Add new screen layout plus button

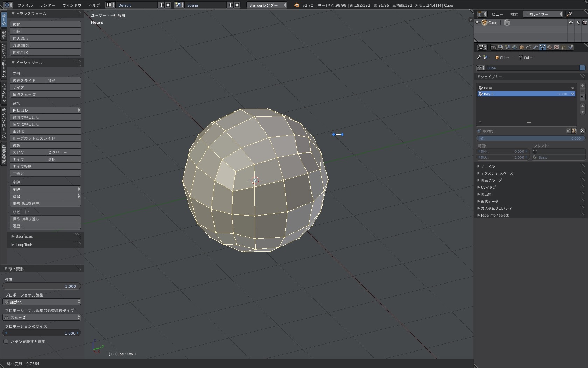click(161, 5)
